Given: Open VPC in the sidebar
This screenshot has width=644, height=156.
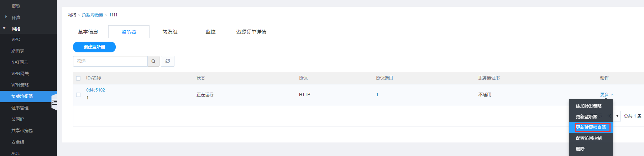Looking at the screenshot, I should [16, 40].
